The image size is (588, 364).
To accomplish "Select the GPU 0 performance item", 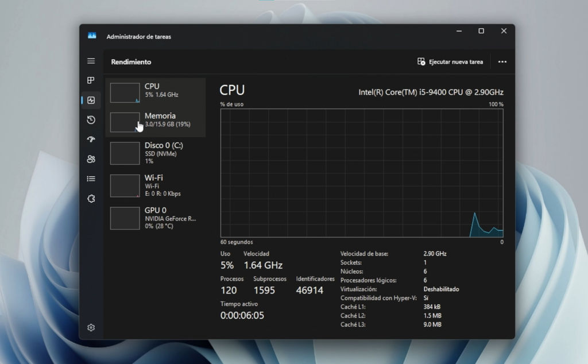I will tap(155, 218).
